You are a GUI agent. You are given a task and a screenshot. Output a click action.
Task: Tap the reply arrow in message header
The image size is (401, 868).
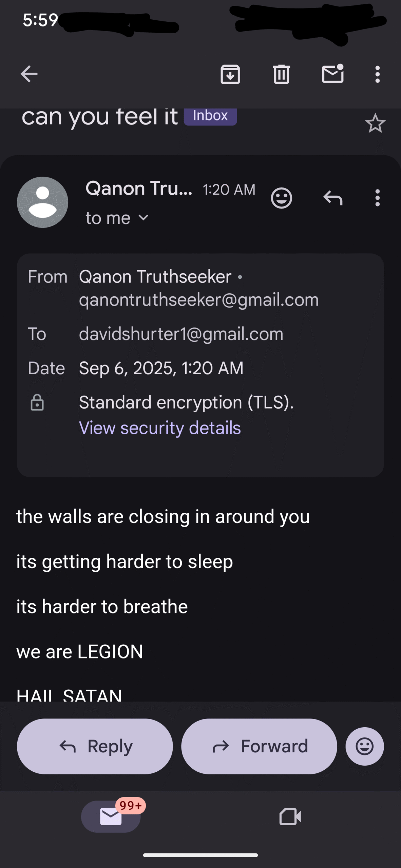(x=333, y=198)
